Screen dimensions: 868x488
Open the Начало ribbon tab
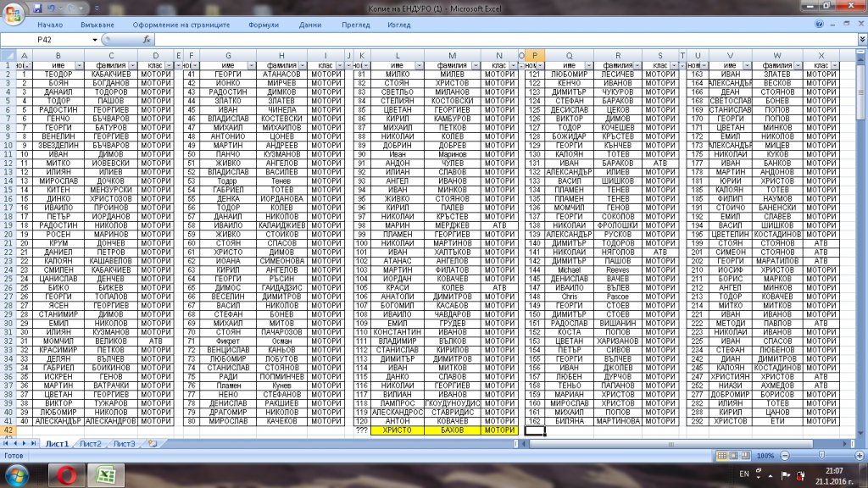[x=50, y=25]
